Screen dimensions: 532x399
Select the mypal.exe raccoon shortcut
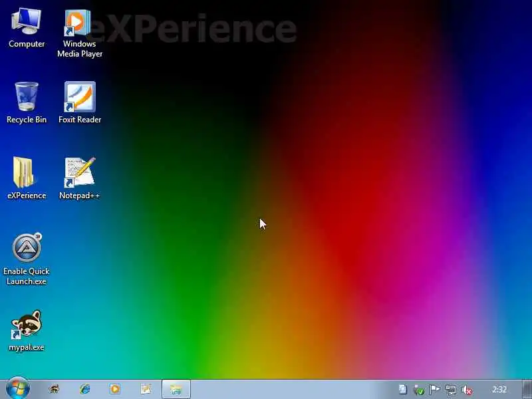tap(27, 331)
